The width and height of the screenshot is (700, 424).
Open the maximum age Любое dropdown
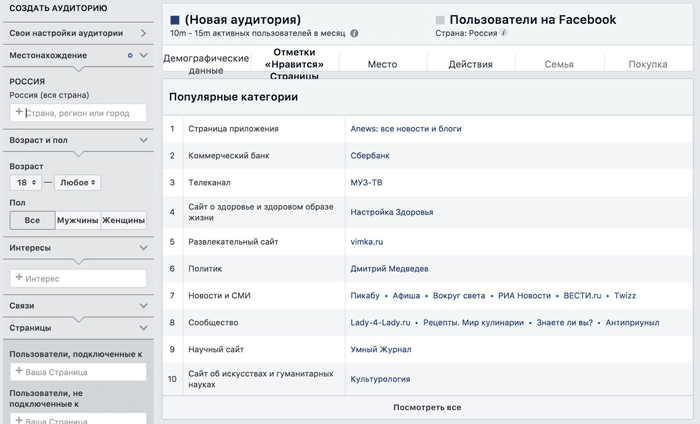pyautogui.click(x=78, y=183)
